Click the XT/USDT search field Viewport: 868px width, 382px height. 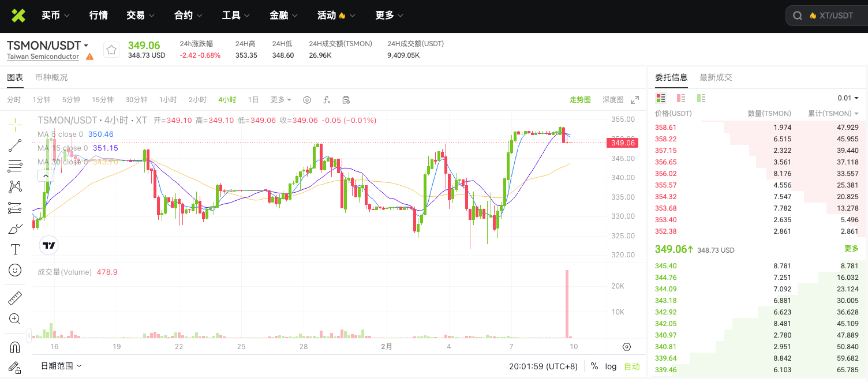tap(831, 16)
